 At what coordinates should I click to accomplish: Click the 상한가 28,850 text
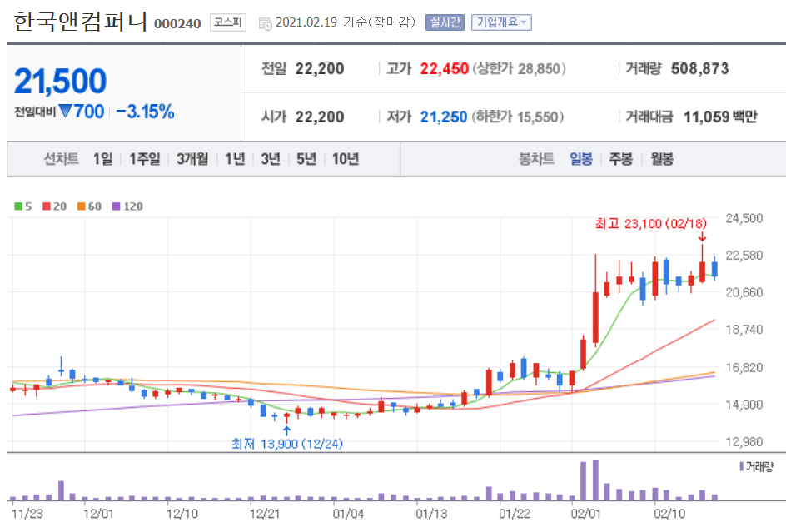tap(520, 68)
